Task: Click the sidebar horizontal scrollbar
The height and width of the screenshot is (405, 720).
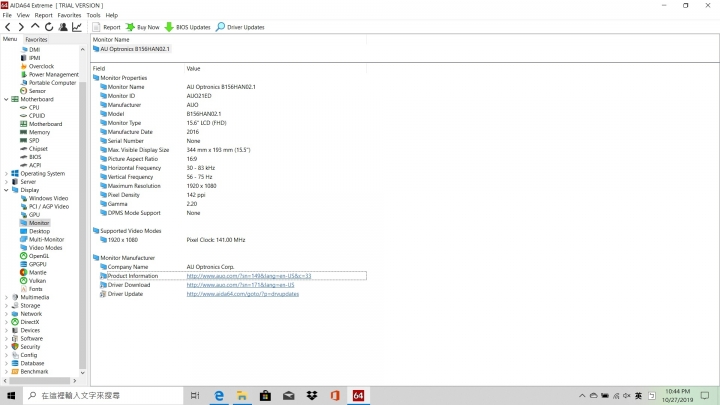Action: (x=40, y=381)
